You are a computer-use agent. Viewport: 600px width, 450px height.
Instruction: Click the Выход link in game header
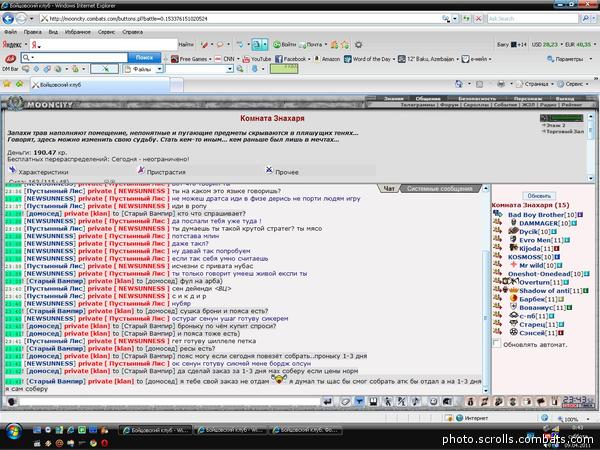pyautogui.click(x=564, y=99)
